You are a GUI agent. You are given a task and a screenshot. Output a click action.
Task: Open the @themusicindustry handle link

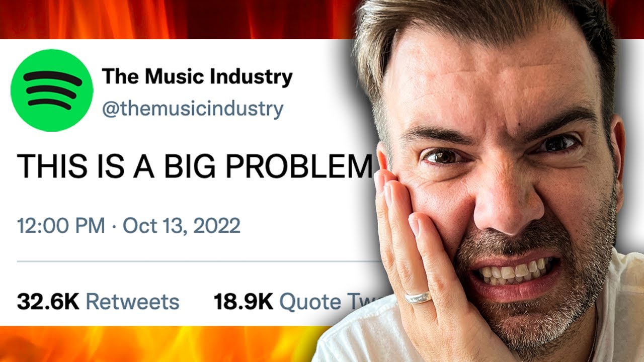tap(193, 109)
